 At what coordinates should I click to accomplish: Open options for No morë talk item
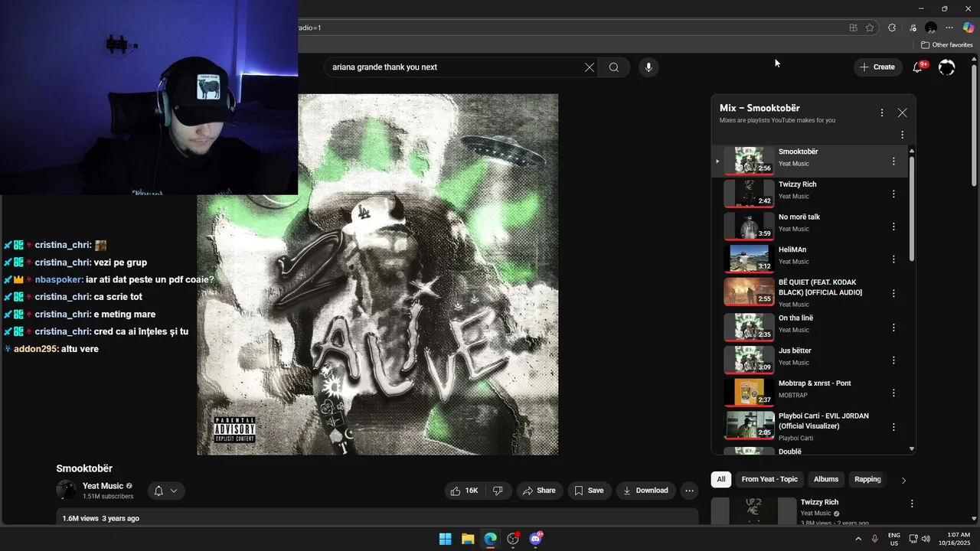click(x=893, y=227)
